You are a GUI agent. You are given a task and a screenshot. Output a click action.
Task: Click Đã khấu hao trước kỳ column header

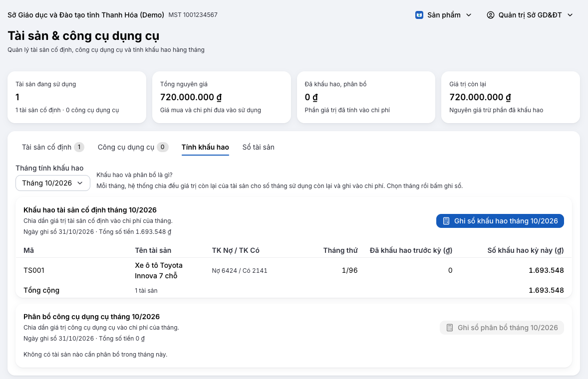click(x=411, y=250)
